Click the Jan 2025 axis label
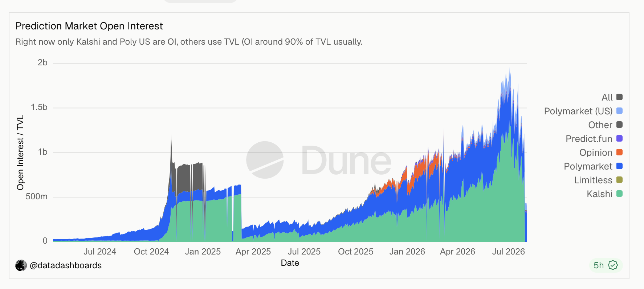 click(x=203, y=252)
